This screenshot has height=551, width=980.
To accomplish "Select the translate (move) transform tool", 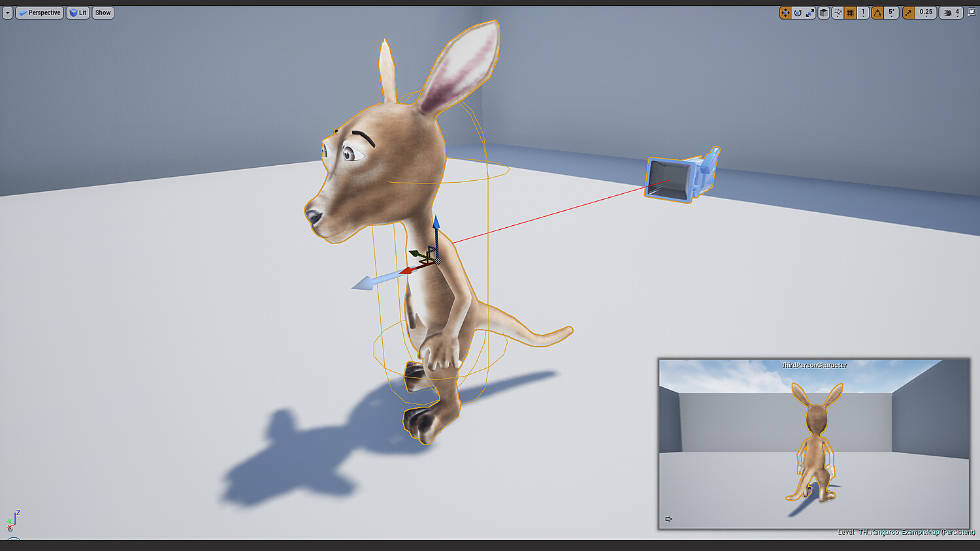I will tap(785, 12).
